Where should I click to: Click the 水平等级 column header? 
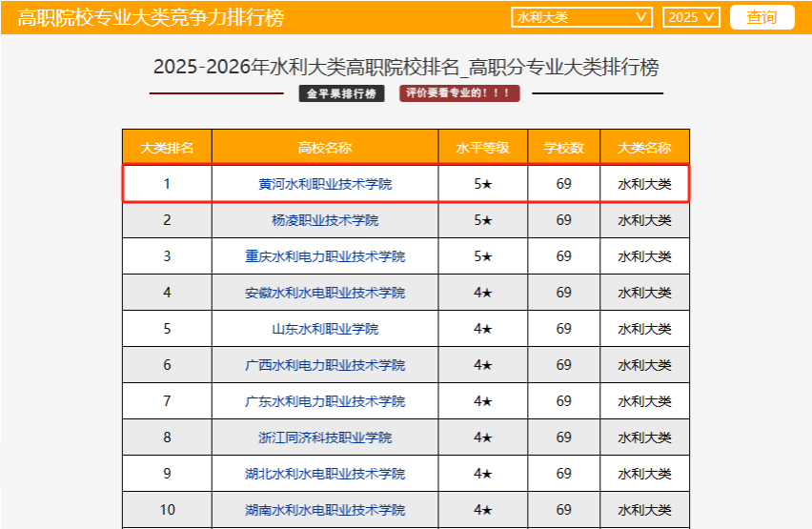click(x=483, y=148)
